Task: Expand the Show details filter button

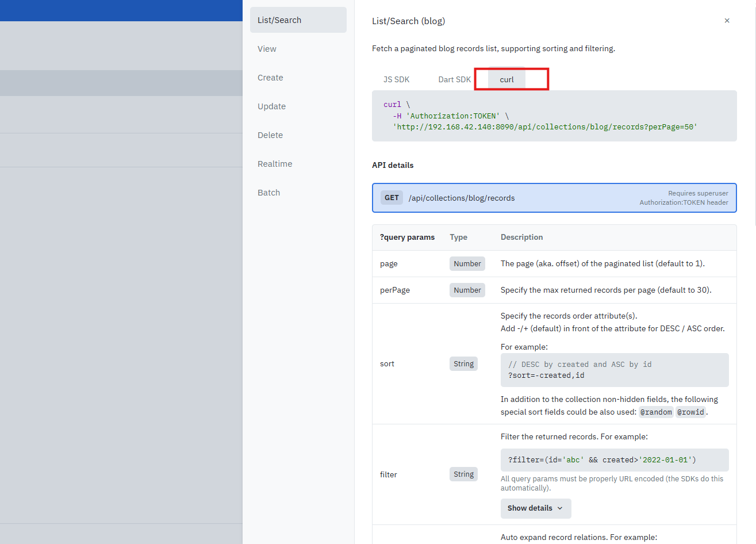Action: point(536,508)
